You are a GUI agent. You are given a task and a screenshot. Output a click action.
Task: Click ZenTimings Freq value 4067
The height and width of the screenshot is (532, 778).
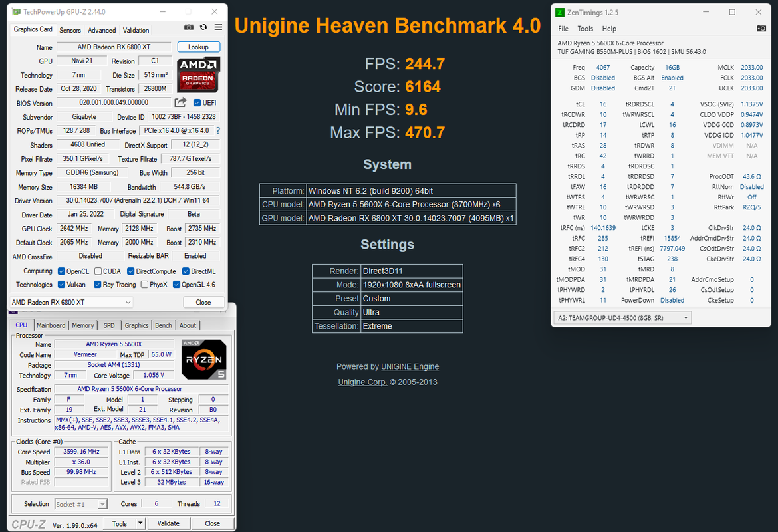click(x=603, y=67)
